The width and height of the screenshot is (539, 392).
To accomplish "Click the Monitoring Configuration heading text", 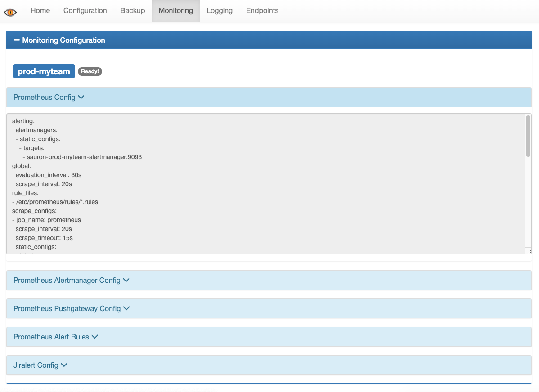I will click(63, 40).
